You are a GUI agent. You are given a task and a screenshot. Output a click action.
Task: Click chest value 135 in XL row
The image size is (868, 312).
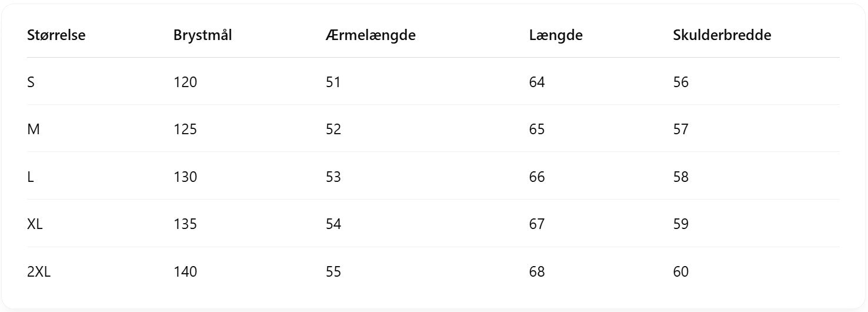pos(185,224)
